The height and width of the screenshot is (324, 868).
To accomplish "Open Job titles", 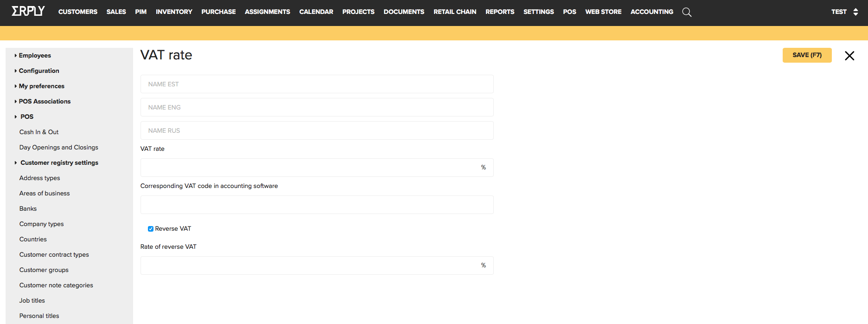I will (x=32, y=300).
